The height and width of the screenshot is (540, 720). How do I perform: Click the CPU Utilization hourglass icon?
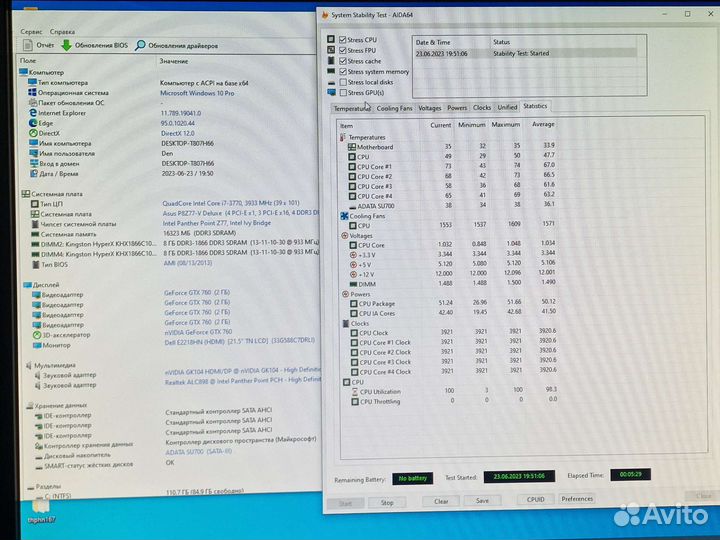click(354, 392)
